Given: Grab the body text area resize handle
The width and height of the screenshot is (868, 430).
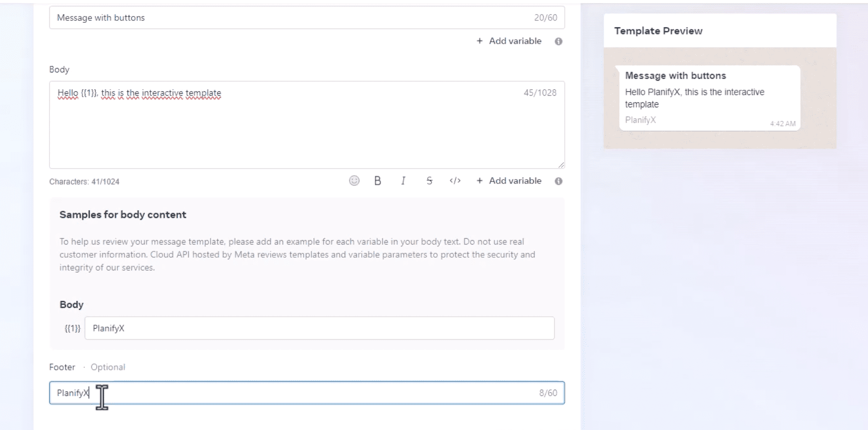Looking at the screenshot, I should (561, 165).
